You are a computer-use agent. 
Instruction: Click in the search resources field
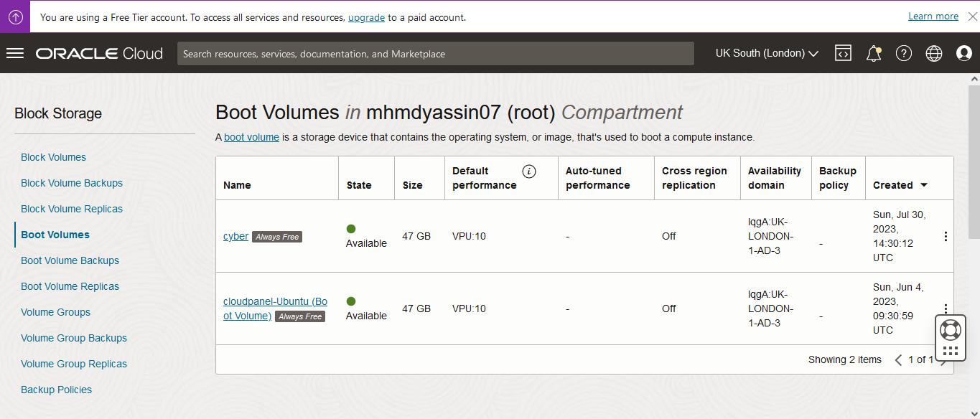[435, 54]
